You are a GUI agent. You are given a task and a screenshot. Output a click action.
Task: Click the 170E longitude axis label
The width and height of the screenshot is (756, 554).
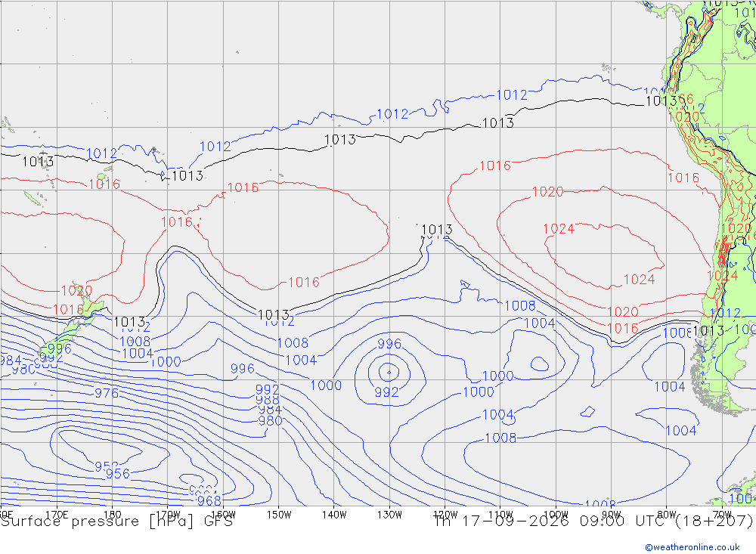[x=57, y=515]
